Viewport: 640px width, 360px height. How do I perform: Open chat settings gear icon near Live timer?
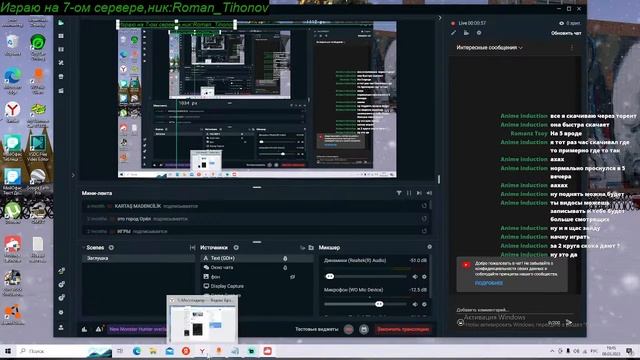479,33
